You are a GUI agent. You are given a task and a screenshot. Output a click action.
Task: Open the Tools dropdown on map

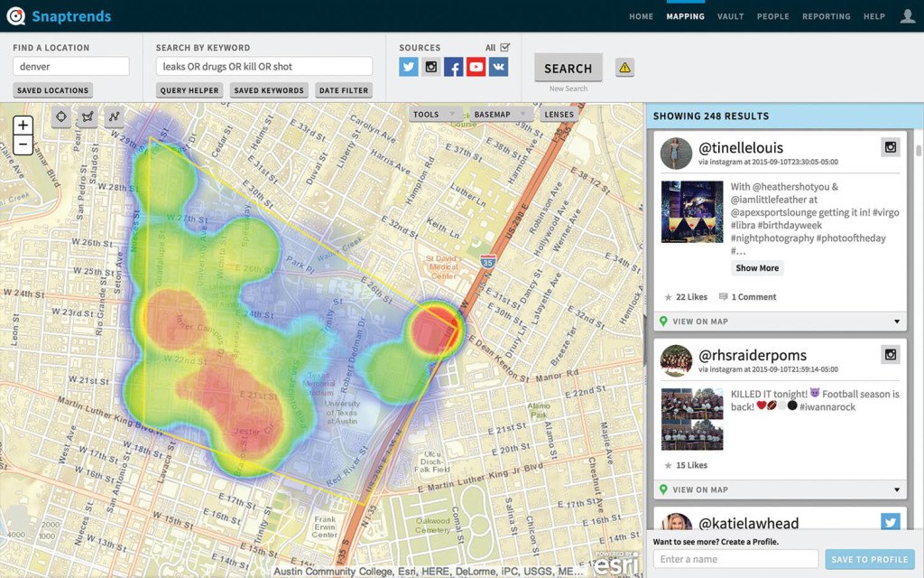pyautogui.click(x=435, y=115)
